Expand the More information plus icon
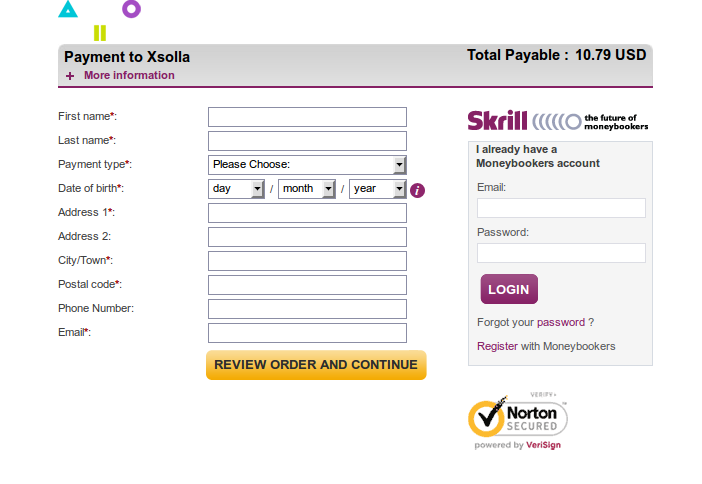The width and height of the screenshot is (702, 484). pyautogui.click(x=70, y=76)
